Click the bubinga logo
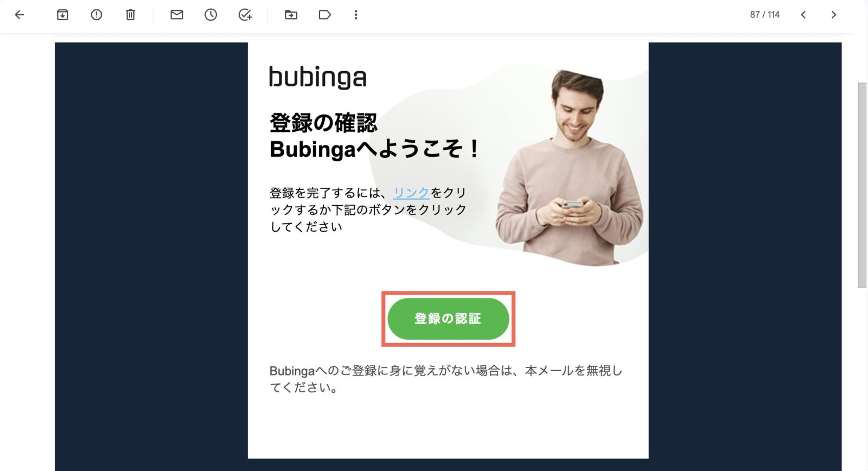868x471 pixels. click(x=318, y=77)
